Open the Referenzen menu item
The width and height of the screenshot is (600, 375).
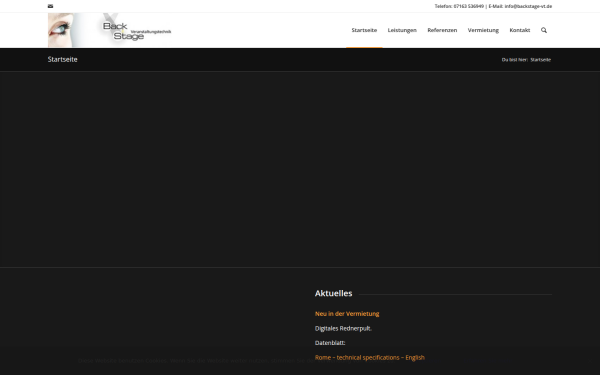click(x=442, y=30)
